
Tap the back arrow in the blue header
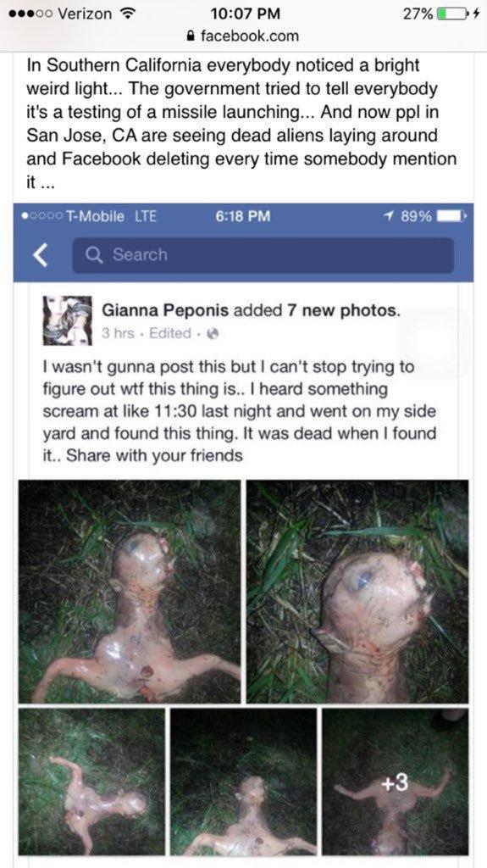pos(40,256)
